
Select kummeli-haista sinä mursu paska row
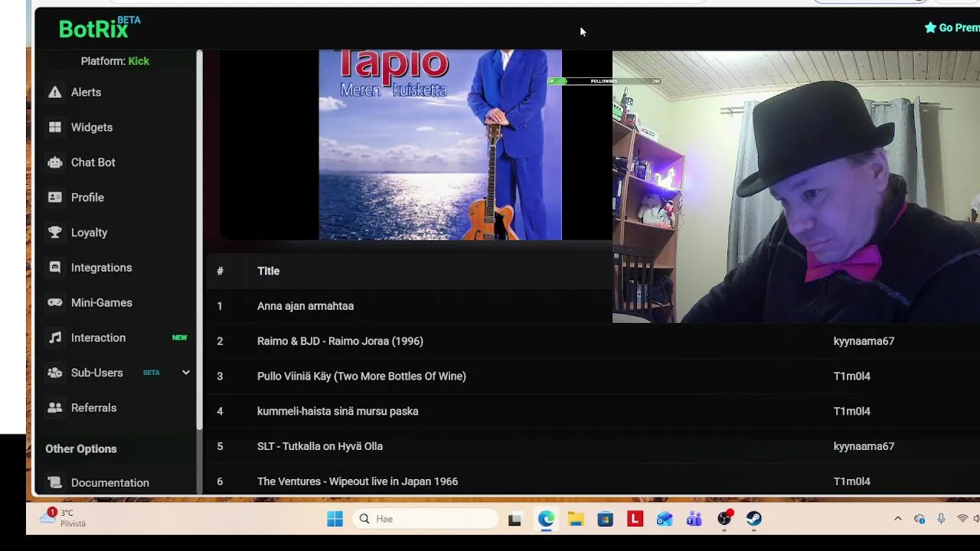coord(593,412)
